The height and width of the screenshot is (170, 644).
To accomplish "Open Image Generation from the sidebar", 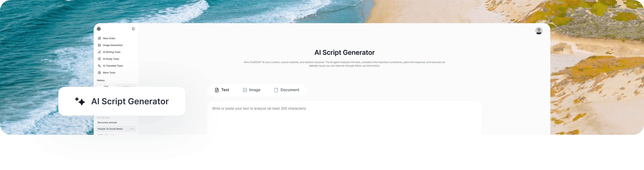I will point(113,45).
